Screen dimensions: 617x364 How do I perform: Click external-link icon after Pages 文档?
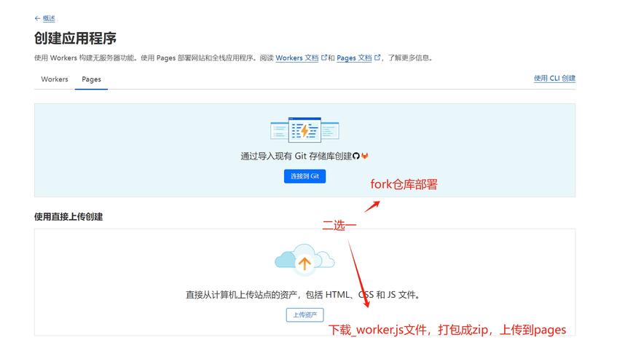377,58
